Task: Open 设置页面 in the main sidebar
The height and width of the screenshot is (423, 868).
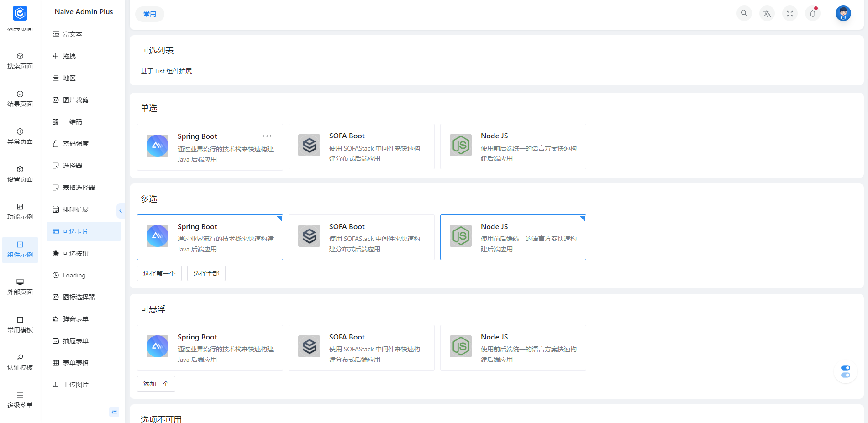Action: pyautogui.click(x=20, y=175)
